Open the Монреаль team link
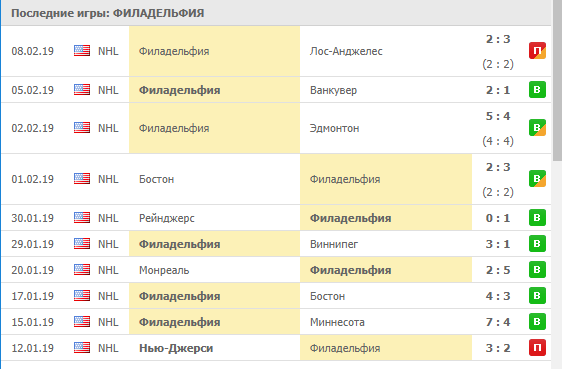 coord(164,270)
